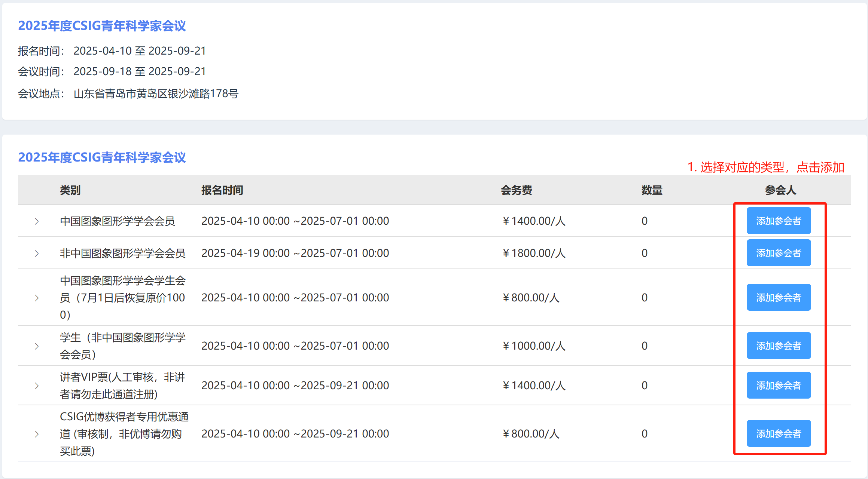Click the second 2025年度CSIG青年科学家会议 heading above table
This screenshot has height=479, width=868.
[x=102, y=157]
